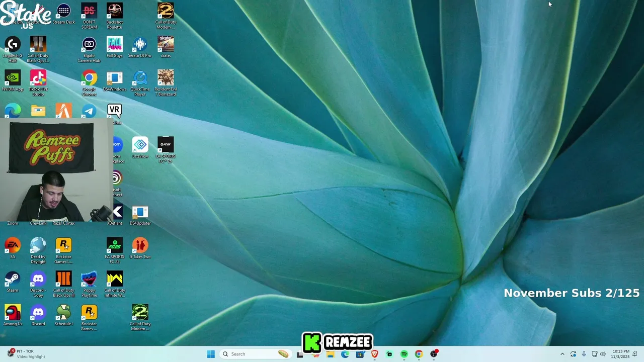Launch TikTok LIVE Studio from the desktop
Viewport: 644px width, 362px height.
pyautogui.click(x=38, y=83)
